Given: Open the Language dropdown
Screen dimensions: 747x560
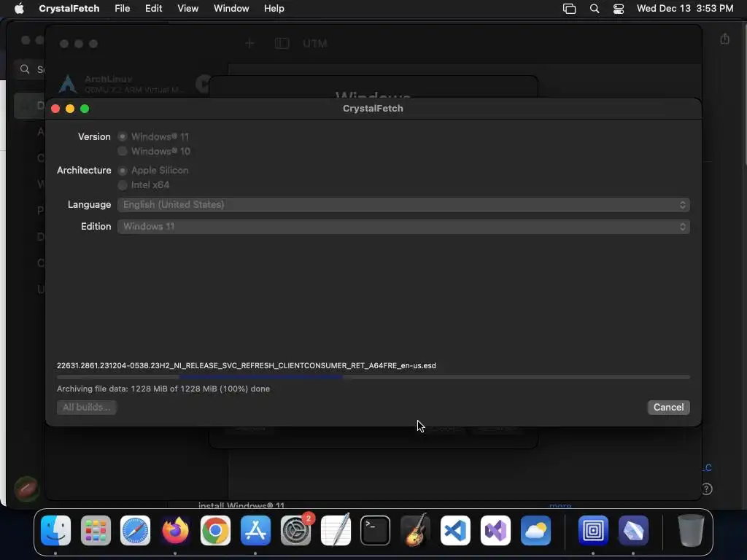Looking at the screenshot, I should point(403,205).
